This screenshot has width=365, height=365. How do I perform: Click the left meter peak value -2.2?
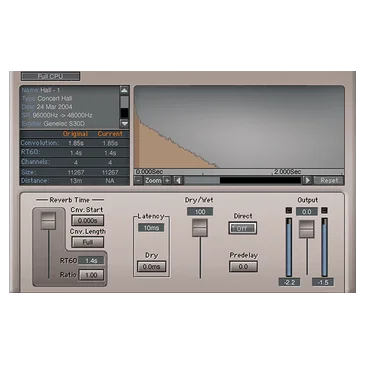tap(289, 282)
